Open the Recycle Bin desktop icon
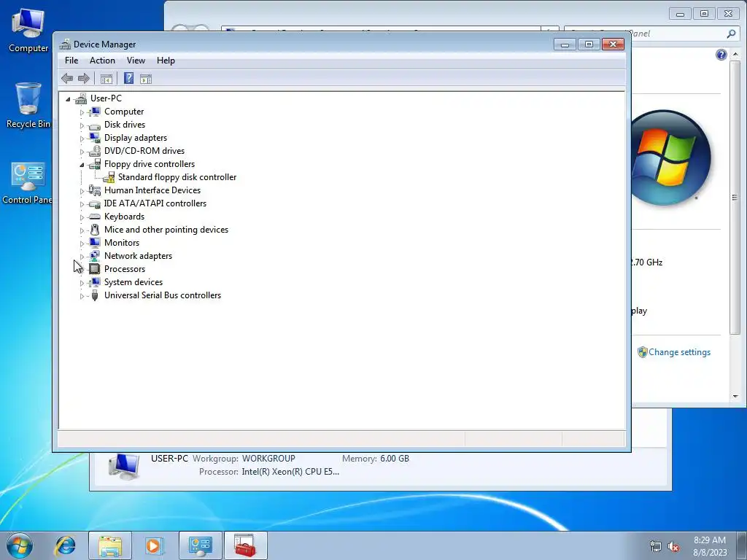 click(x=28, y=105)
